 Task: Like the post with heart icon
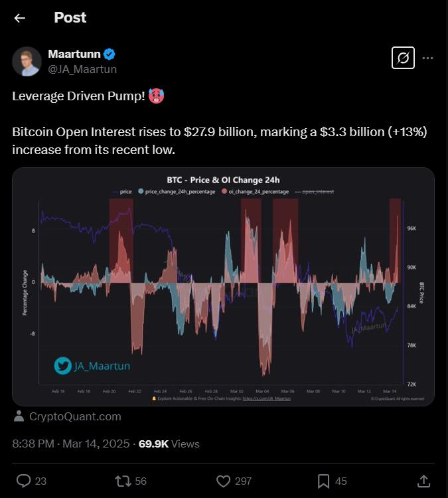pos(223,481)
